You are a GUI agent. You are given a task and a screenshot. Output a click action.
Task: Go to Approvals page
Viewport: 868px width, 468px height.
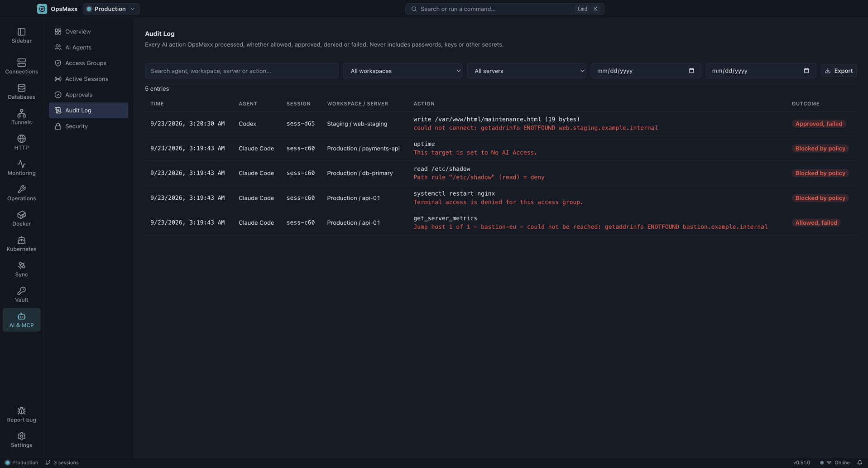click(88, 95)
